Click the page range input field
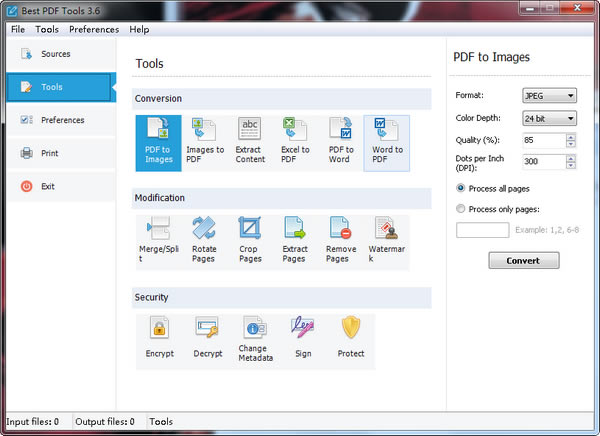Viewport: 600px width, 436px height. click(482, 230)
